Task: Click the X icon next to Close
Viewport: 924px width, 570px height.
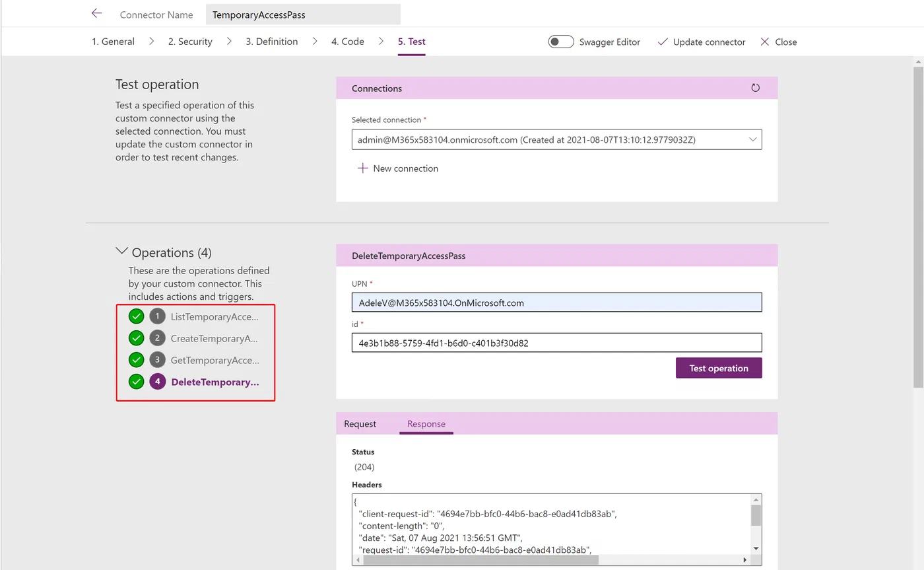Action: point(765,42)
